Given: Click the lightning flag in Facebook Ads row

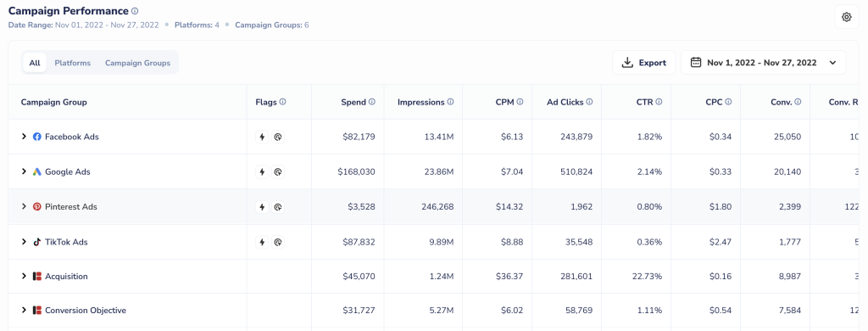Looking at the screenshot, I should (x=263, y=137).
